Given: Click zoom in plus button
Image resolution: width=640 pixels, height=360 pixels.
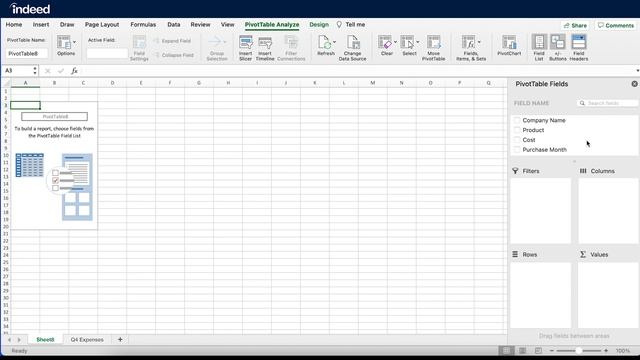Looking at the screenshot, I should 606,351.
